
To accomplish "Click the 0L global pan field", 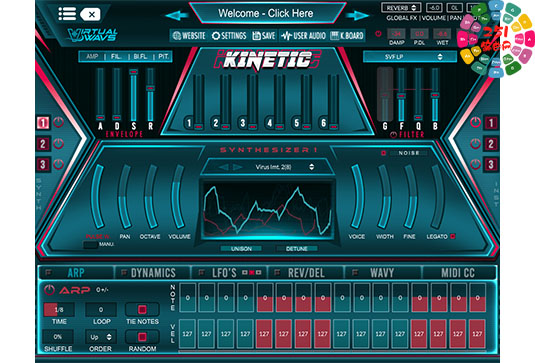I will click(x=454, y=8).
